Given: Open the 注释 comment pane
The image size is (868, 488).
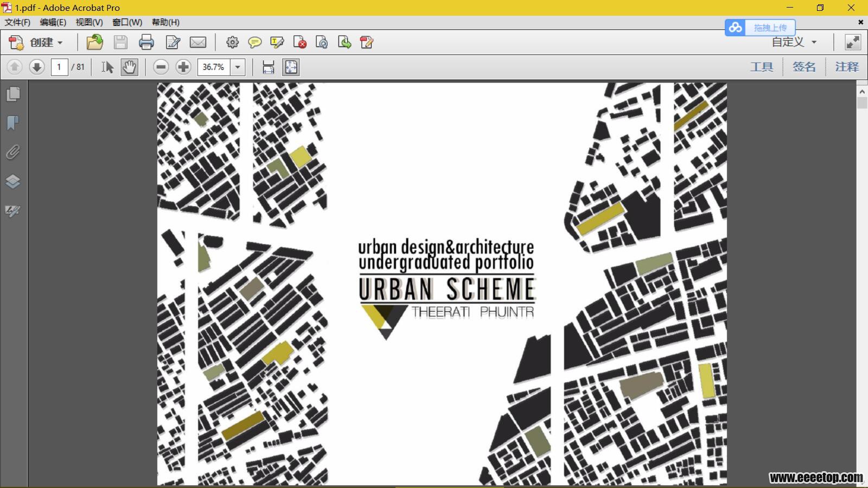Looking at the screenshot, I should point(847,67).
